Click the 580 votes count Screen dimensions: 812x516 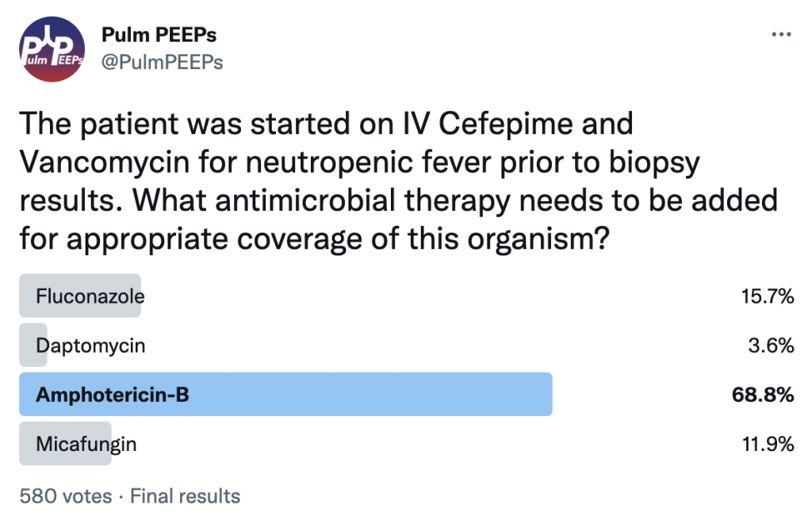66,496
